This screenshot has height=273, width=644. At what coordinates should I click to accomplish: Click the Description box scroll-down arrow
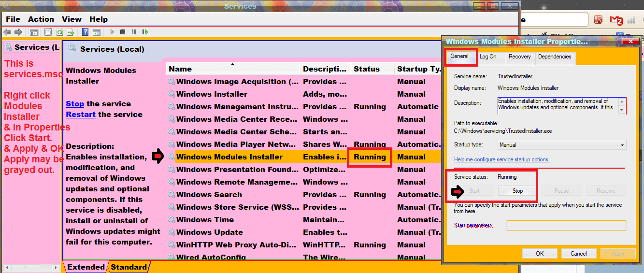622,109
